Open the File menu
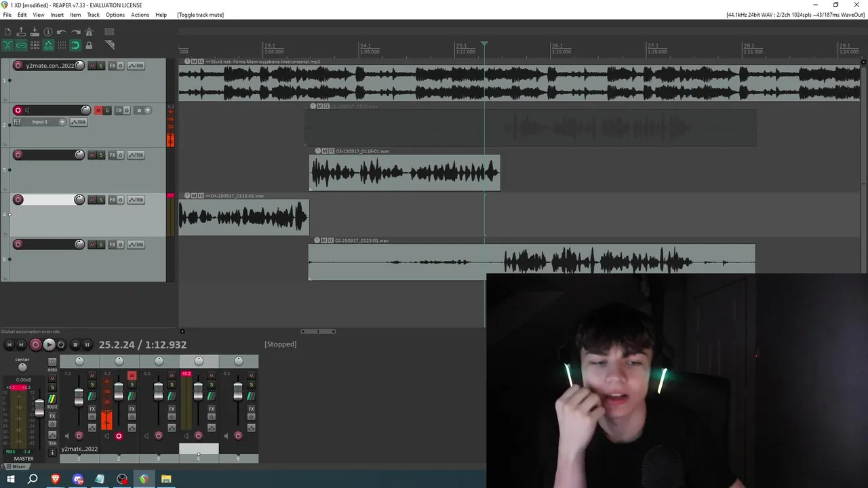The image size is (868, 488). (7, 15)
